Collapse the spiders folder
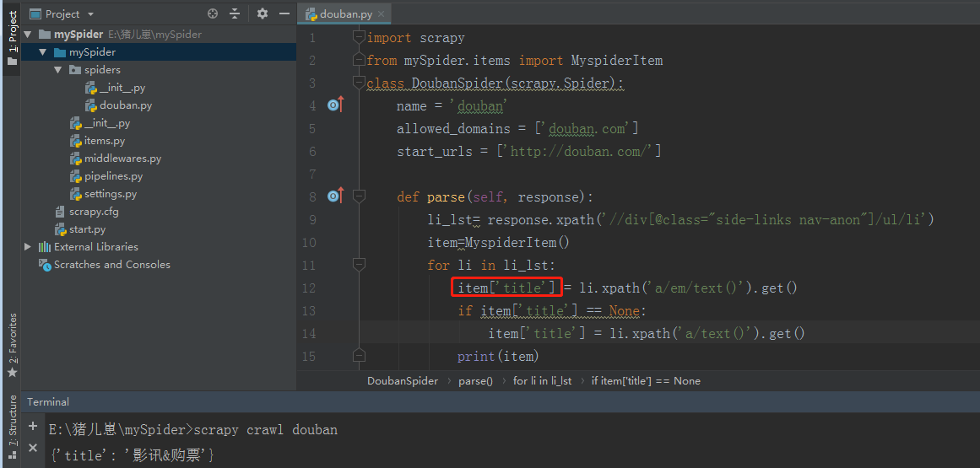 pos(57,70)
